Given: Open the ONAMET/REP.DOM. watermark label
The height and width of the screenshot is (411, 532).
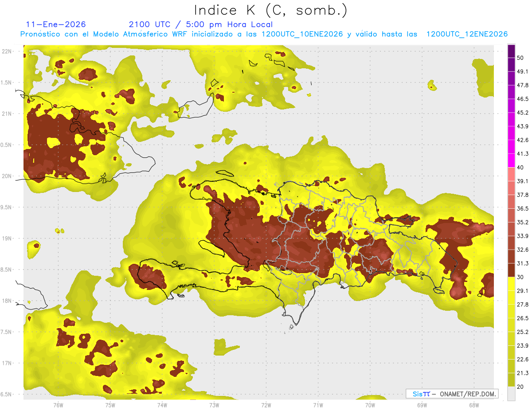Looking at the screenshot, I should pos(452,394).
